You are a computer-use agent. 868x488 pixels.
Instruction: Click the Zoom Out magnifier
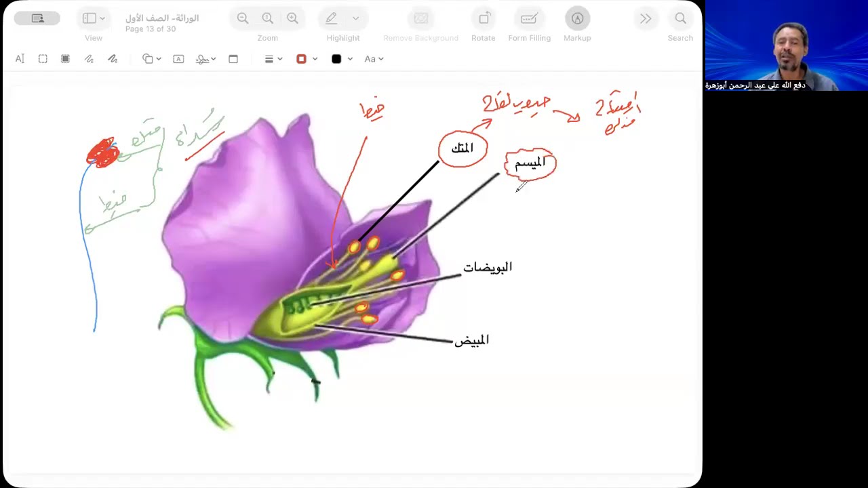pyautogui.click(x=243, y=18)
